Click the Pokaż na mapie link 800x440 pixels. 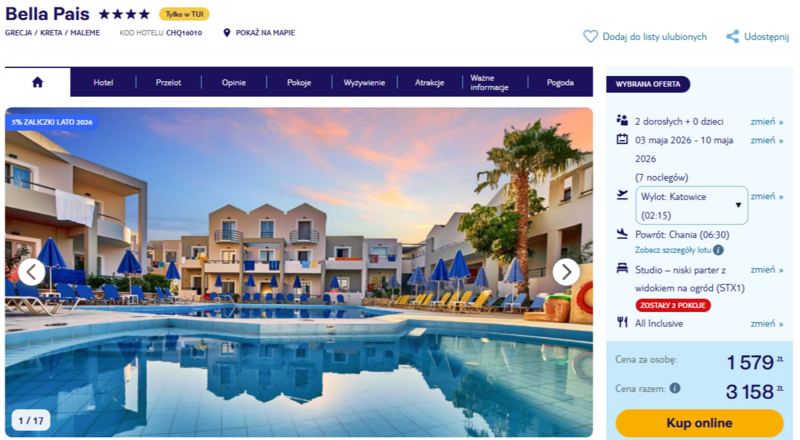tap(265, 33)
